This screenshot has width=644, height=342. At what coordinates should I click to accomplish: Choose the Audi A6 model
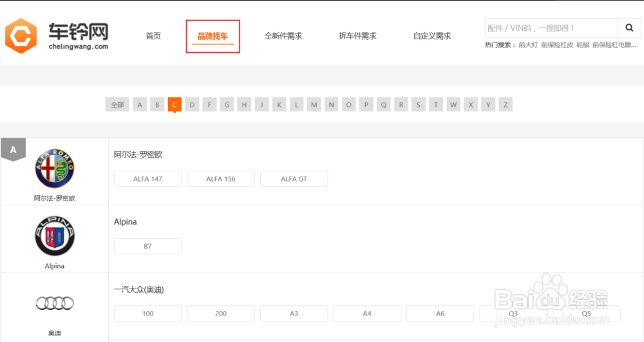tap(440, 313)
